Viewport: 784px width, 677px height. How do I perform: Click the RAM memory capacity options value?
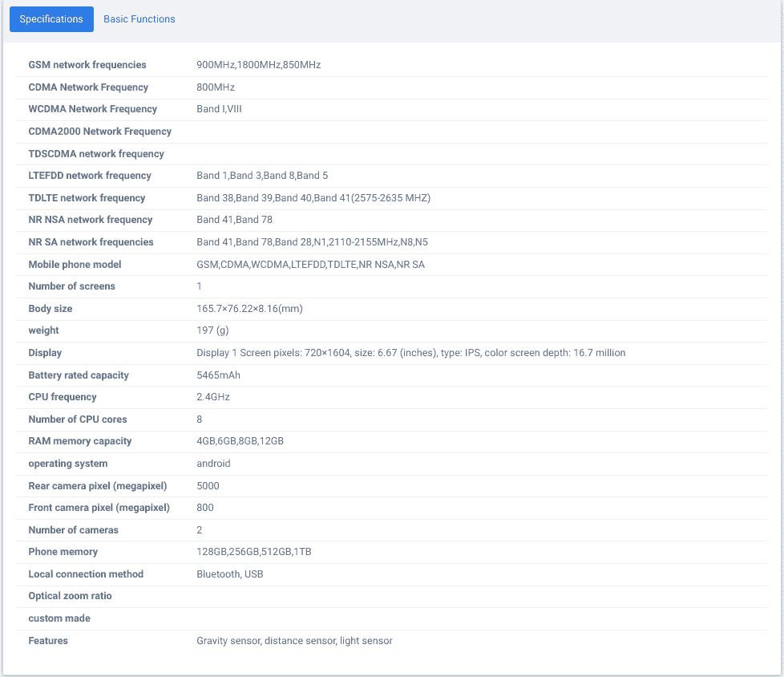point(240,441)
